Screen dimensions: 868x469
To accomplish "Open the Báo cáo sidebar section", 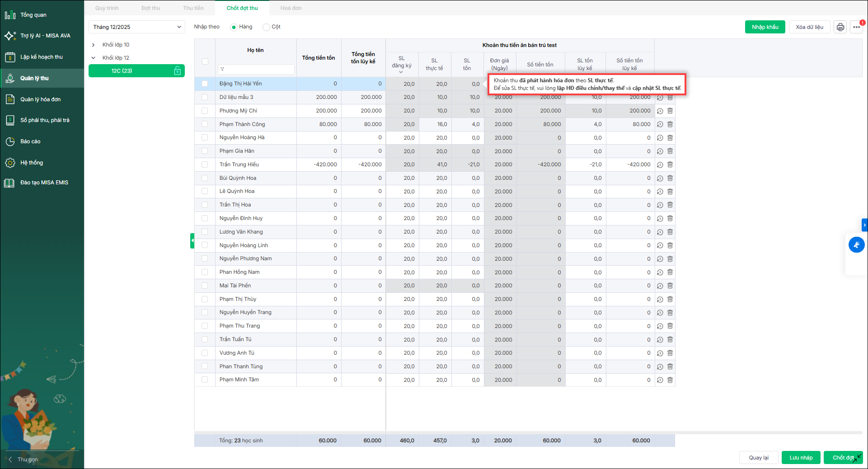I will pyautogui.click(x=30, y=141).
